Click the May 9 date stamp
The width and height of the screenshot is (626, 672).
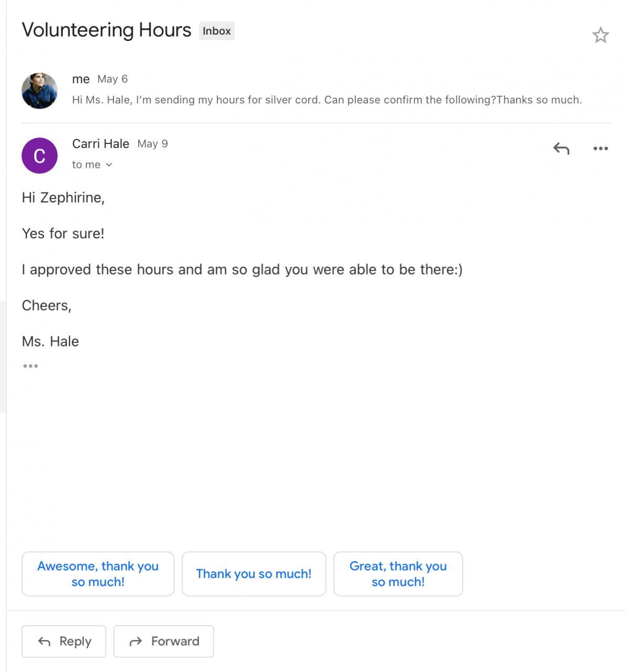coord(152,144)
